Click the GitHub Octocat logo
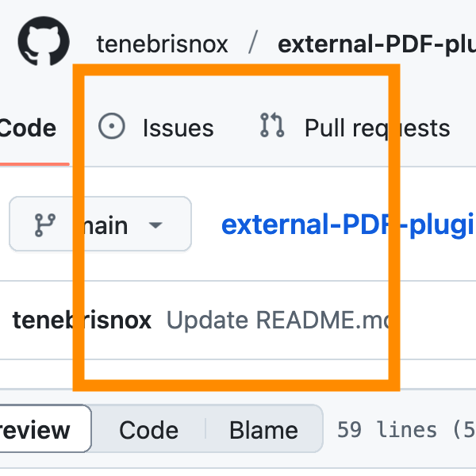The width and height of the screenshot is (476, 476). pos(44,42)
